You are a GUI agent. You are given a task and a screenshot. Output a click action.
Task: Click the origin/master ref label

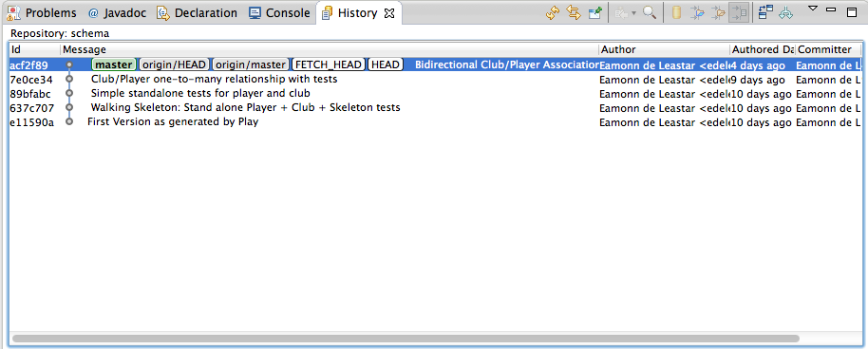pos(251,64)
